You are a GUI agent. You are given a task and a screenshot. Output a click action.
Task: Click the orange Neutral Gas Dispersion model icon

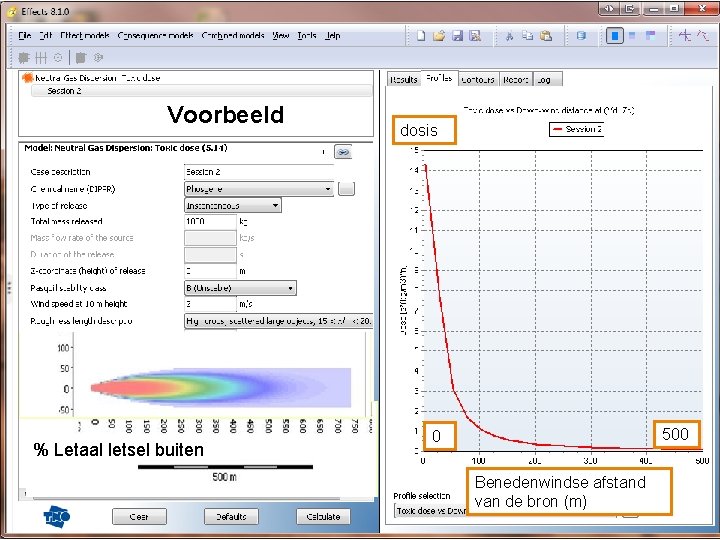28,78
